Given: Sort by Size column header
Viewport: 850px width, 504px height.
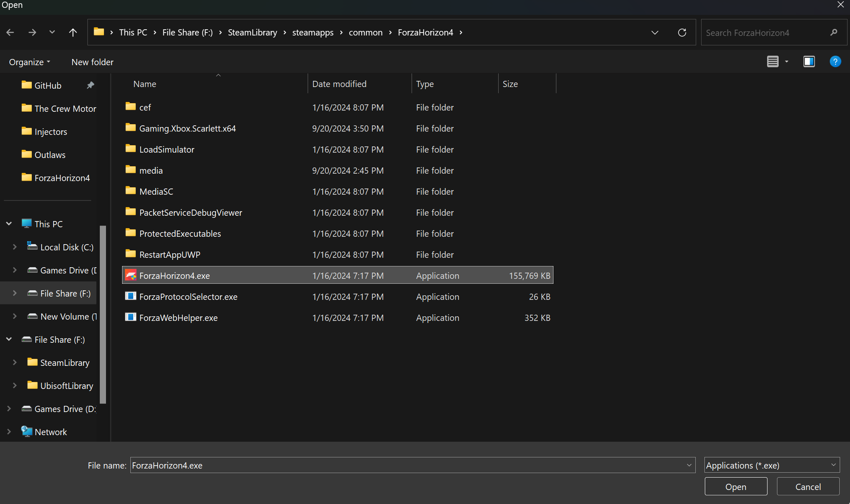Looking at the screenshot, I should (510, 84).
